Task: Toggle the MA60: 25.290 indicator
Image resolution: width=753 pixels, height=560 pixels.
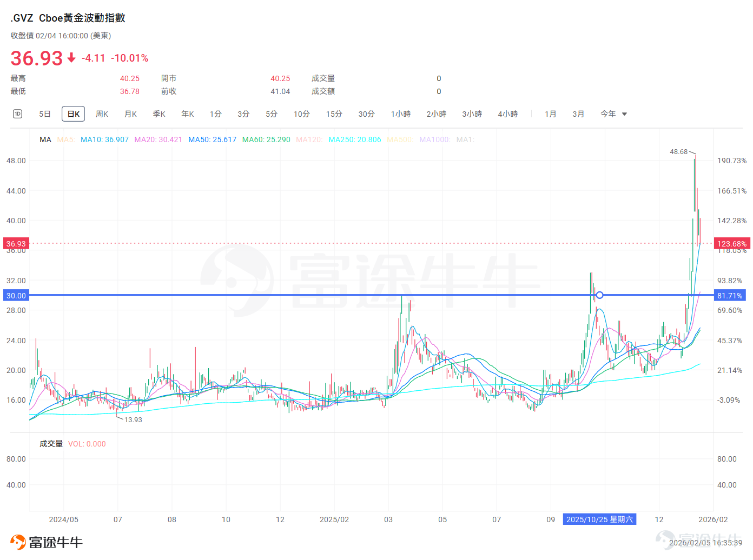Action: coord(266,139)
